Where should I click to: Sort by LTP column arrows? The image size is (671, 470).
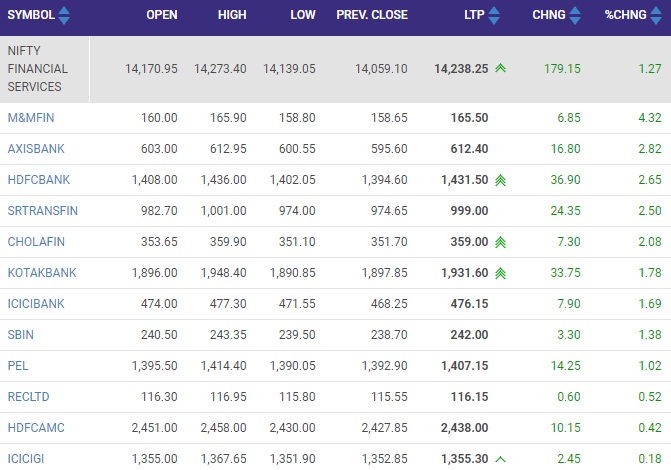[x=494, y=15]
